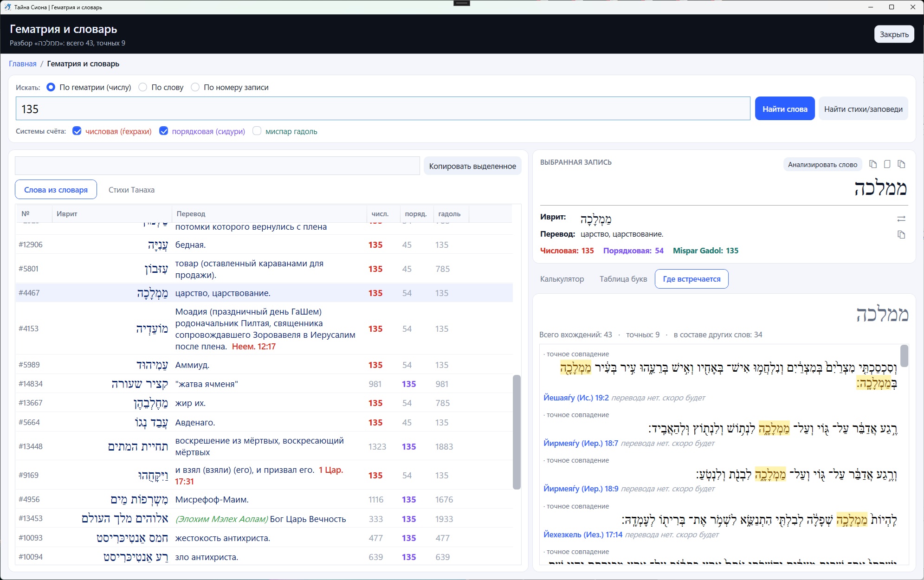Click the search field containing 135

tap(383, 109)
